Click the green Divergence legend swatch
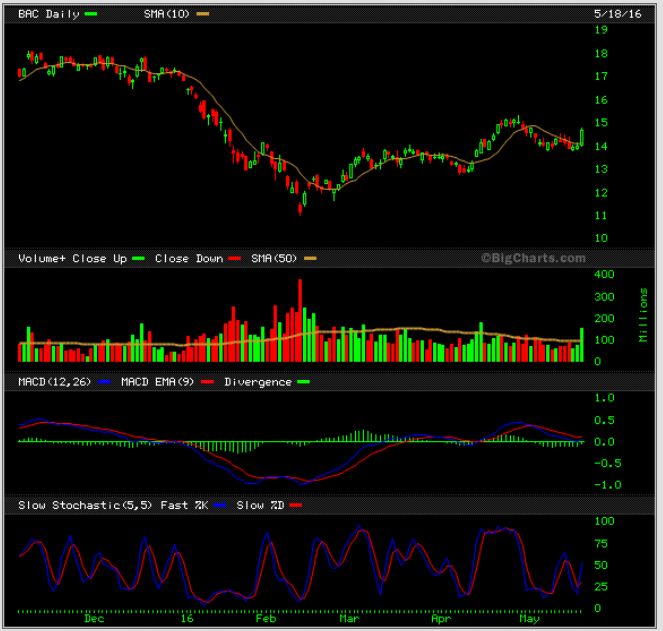The width and height of the screenshot is (663, 631). coord(304,381)
